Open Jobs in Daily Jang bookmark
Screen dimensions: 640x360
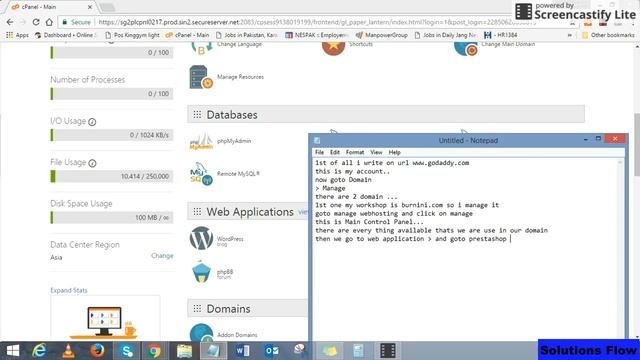pos(445,35)
